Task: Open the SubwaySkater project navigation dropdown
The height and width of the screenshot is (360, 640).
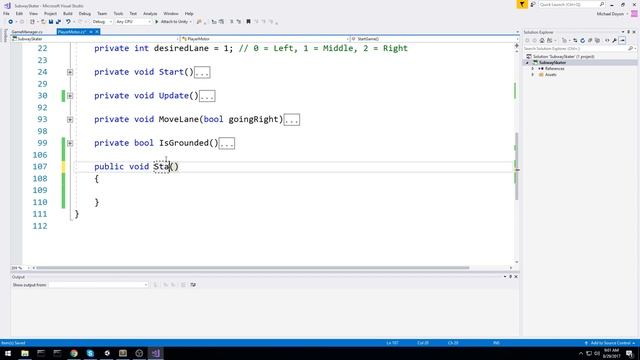Action: pos(96,39)
